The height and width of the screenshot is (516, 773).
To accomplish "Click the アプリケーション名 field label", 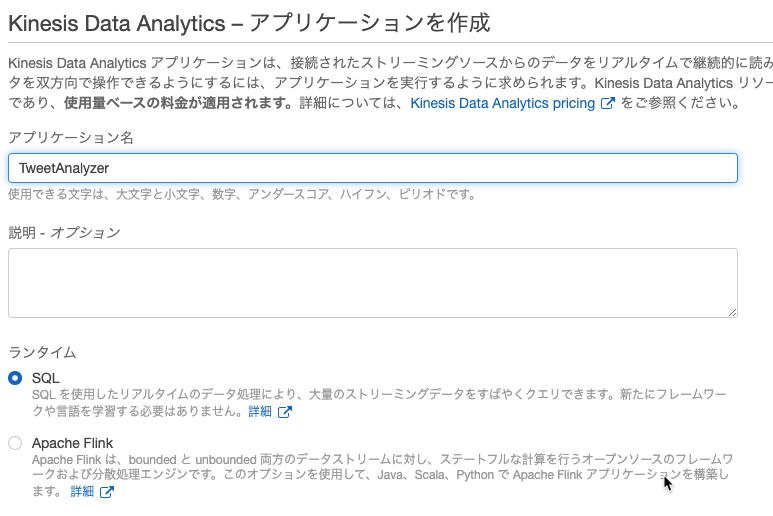I will coord(71,138).
